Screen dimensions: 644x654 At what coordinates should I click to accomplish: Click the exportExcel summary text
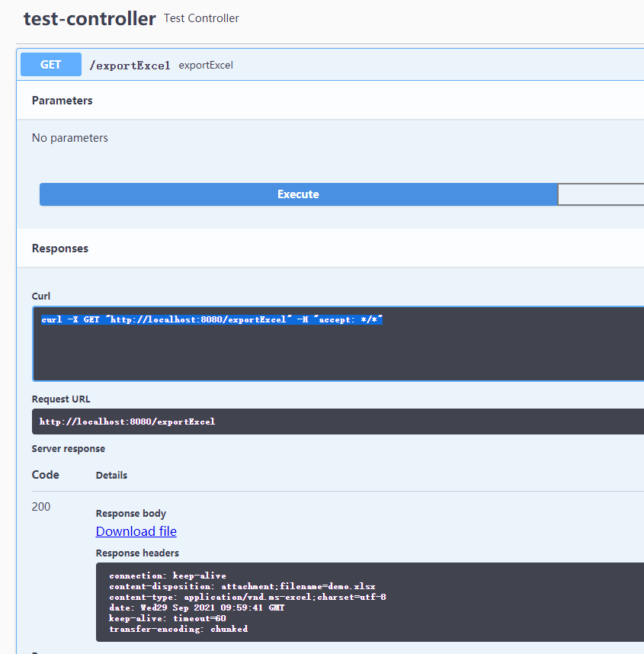click(x=206, y=66)
